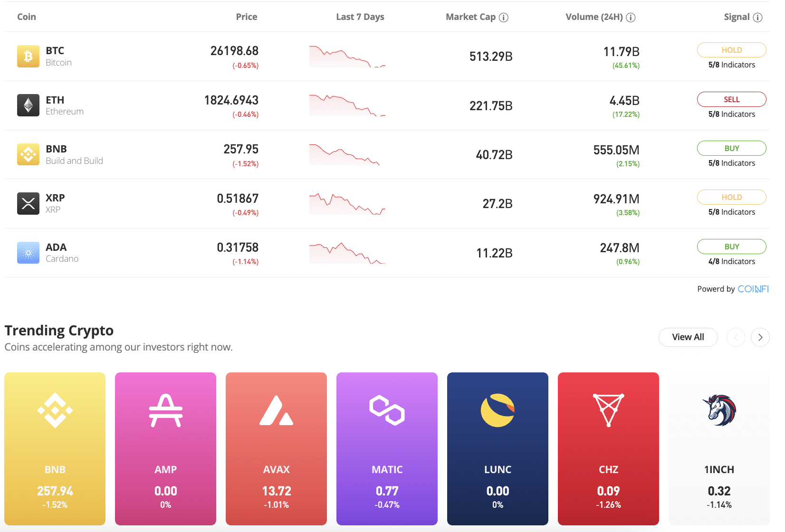Click the Cardano ADA coin icon

point(28,253)
